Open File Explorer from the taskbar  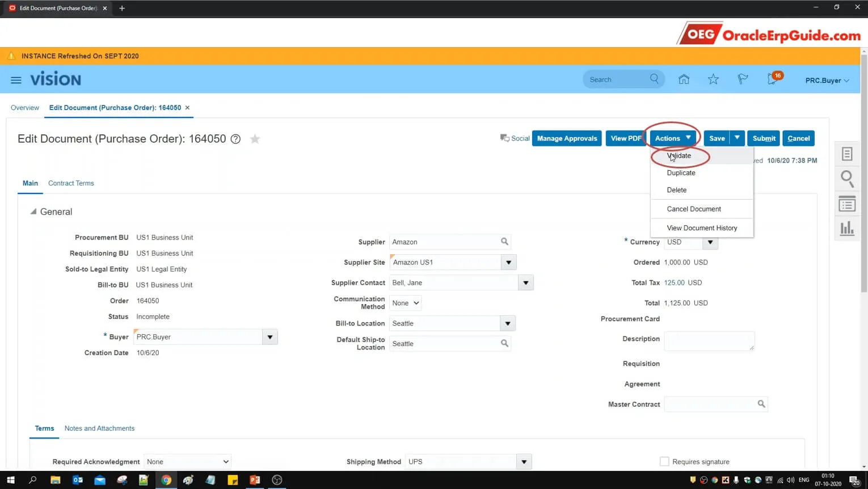(x=55, y=480)
